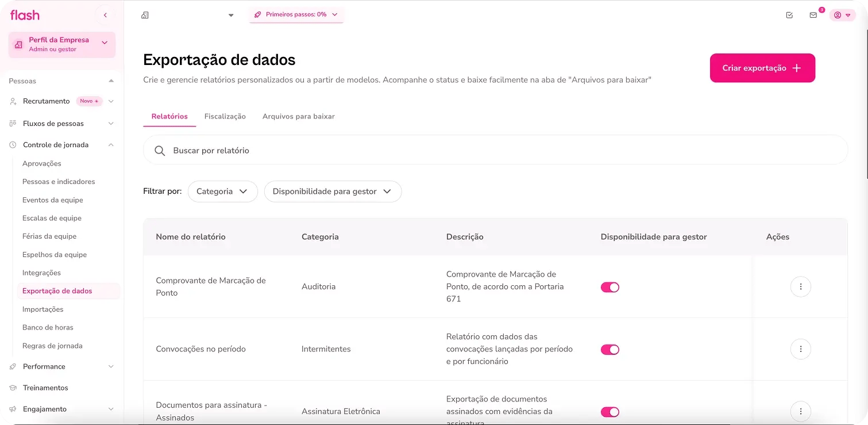Collapse the Pessoas sidebar section
Image resolution: width=868 pixels, height=425 pixels.
tap(111, 81)
